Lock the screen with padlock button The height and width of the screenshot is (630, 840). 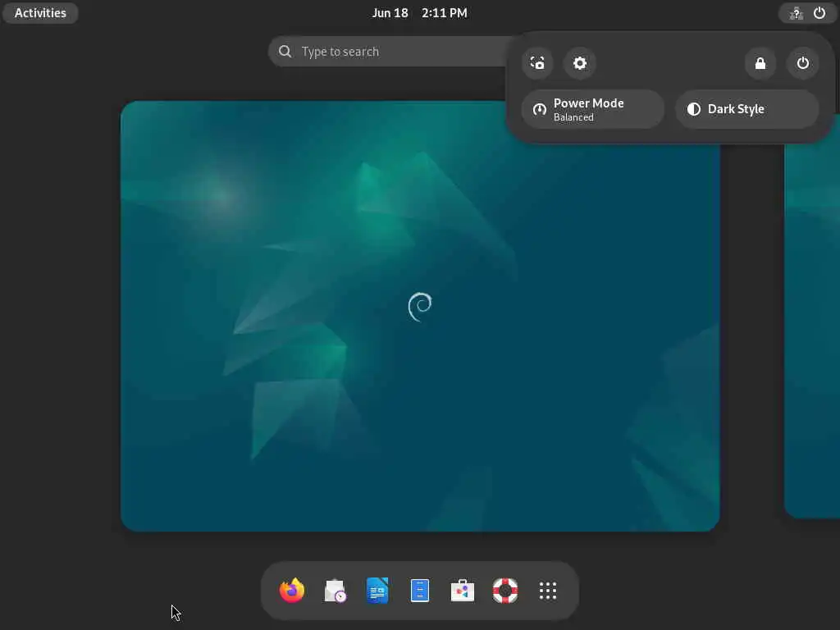coord(760,63)
